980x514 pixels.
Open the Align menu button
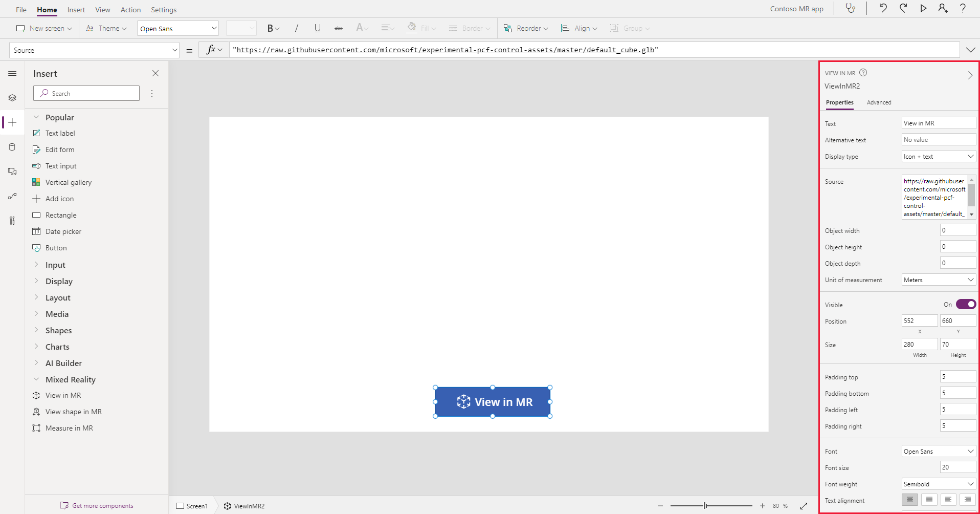coord(579,28)
